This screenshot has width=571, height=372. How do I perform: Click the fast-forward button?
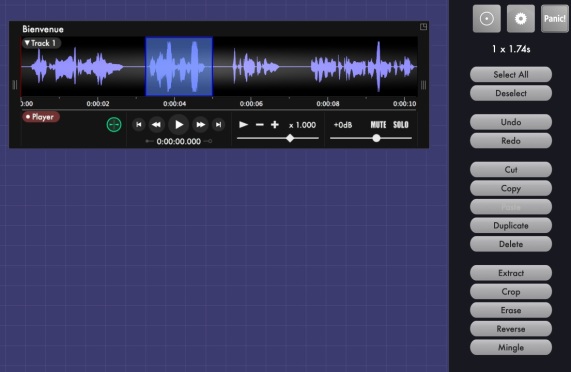click(x=200, y=125)
